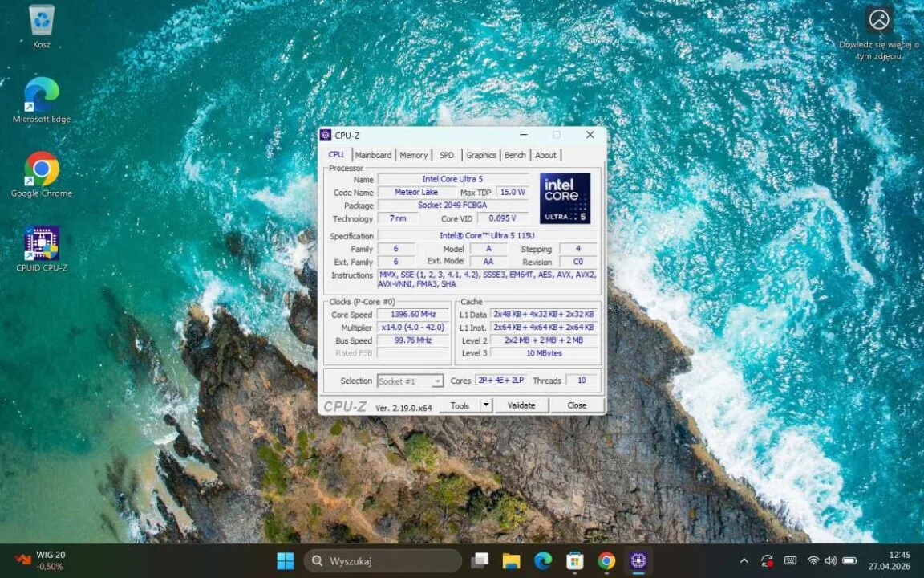Open the Socket #1 selection combo box
This screenshot has width=924, height=578.
click(410, 381)
